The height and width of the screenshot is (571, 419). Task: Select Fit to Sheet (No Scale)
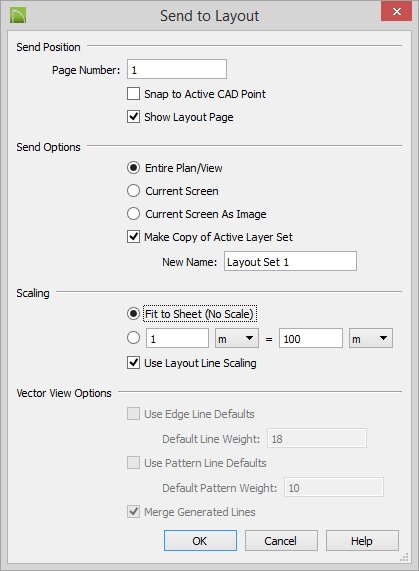pos(133,314)
